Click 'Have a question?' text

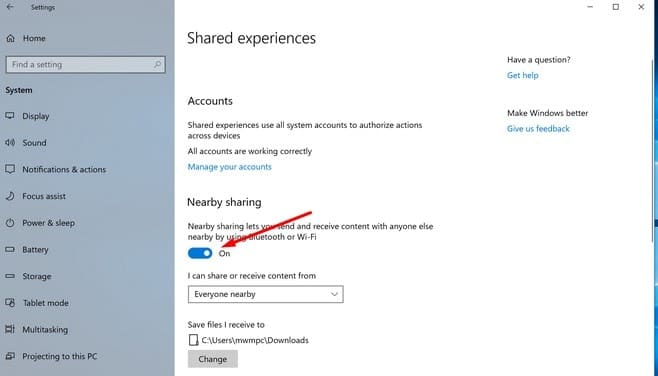coord(539,60)
